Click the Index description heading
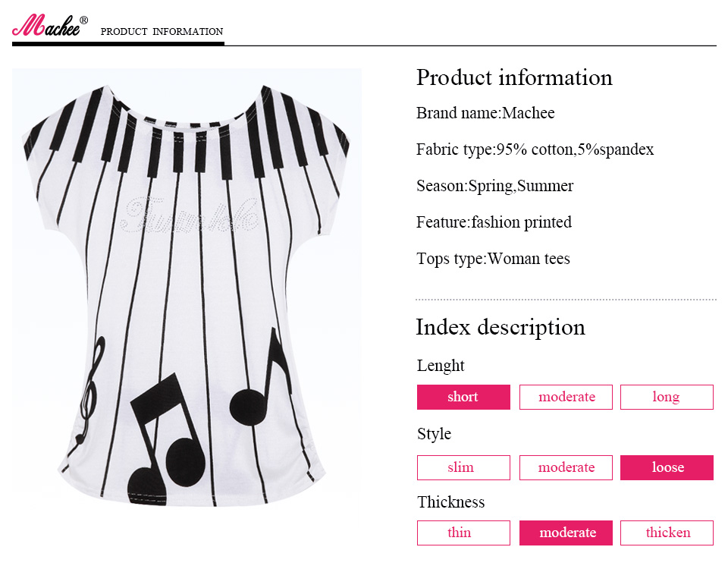Screen dimensions: 728x569 (x=500, y=327)
